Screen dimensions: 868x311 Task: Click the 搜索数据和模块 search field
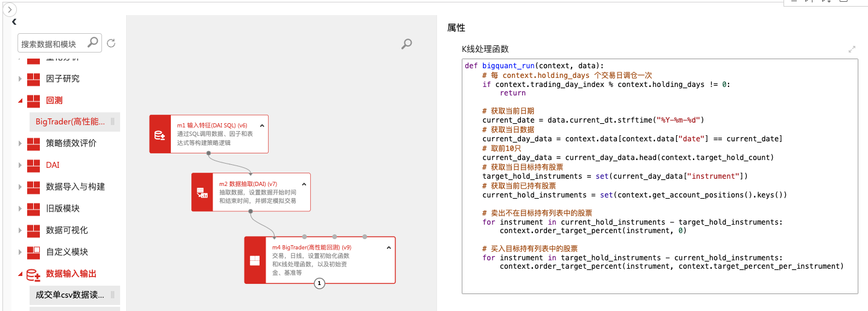[53, 43]
